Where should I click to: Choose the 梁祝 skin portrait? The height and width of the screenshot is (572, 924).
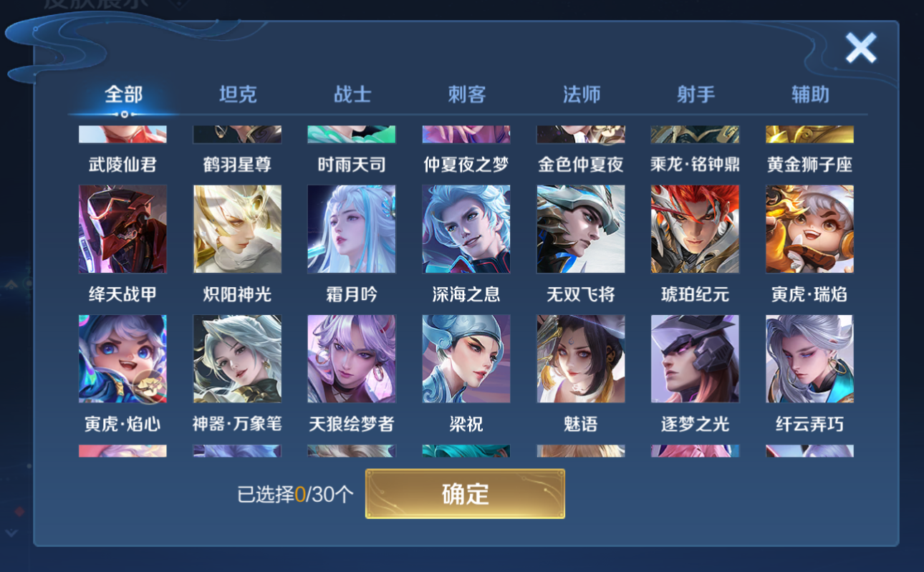(x=466, y=359)
